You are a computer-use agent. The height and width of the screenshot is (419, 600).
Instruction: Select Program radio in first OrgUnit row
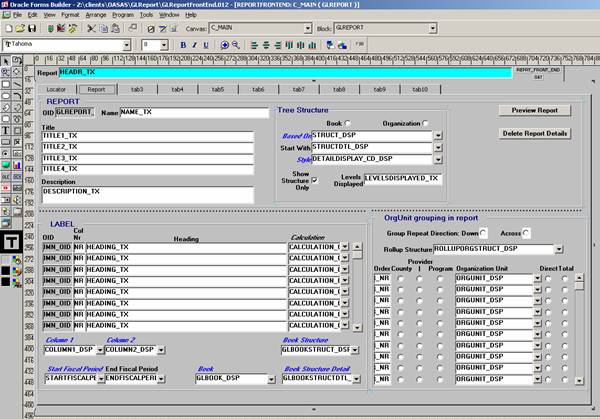pos(440,279)
